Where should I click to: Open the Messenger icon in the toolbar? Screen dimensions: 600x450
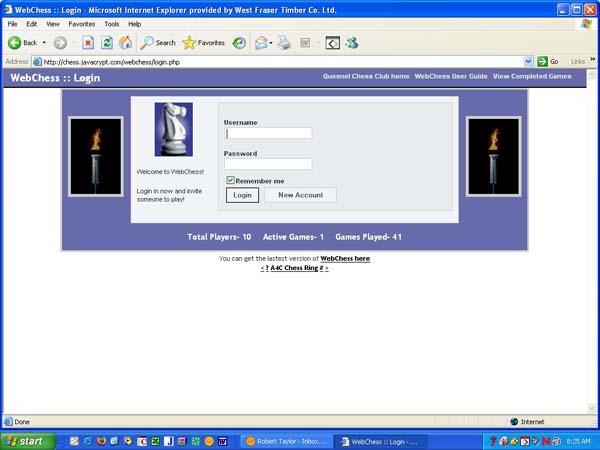pos(352,43)
